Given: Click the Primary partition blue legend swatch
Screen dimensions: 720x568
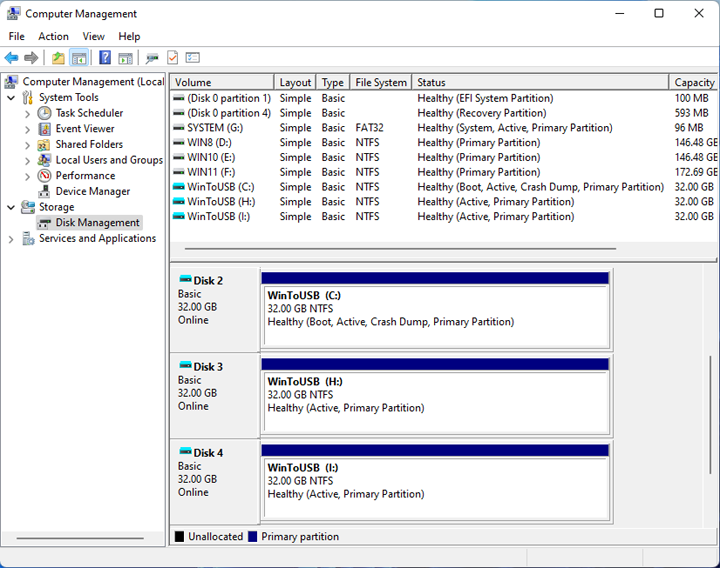Looking at the screenshot, I should click(252, 536).
